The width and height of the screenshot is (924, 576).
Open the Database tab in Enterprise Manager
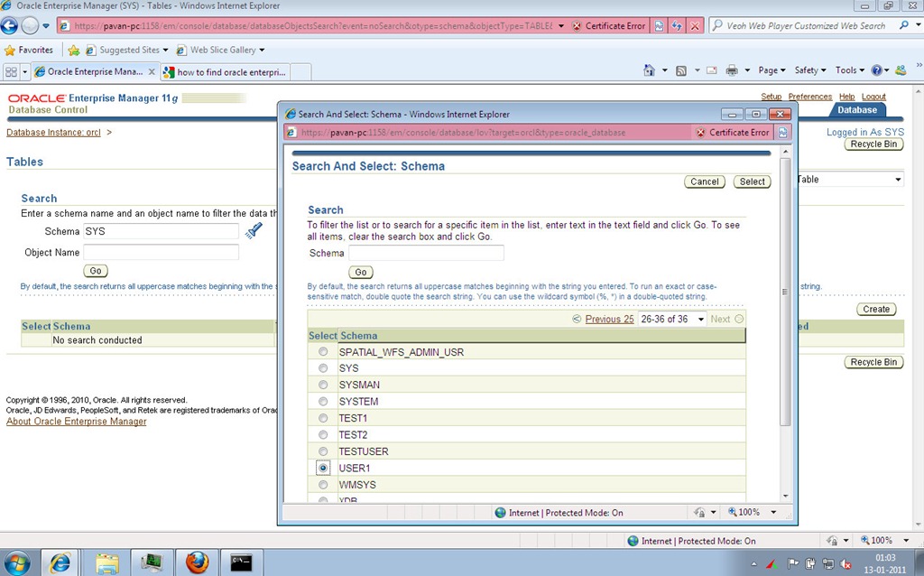click(x=857, y=109)
